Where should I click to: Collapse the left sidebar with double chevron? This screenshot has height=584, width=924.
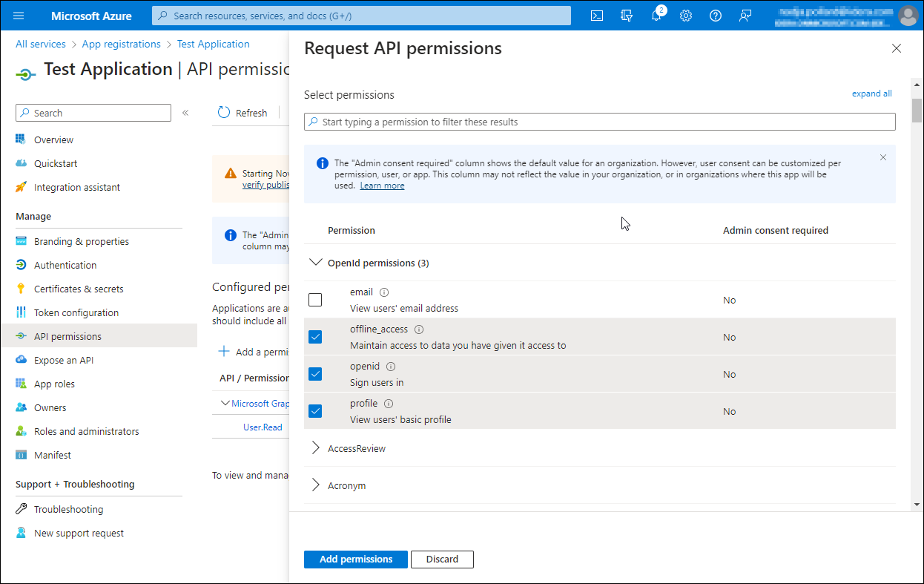(x=185, y=113)
